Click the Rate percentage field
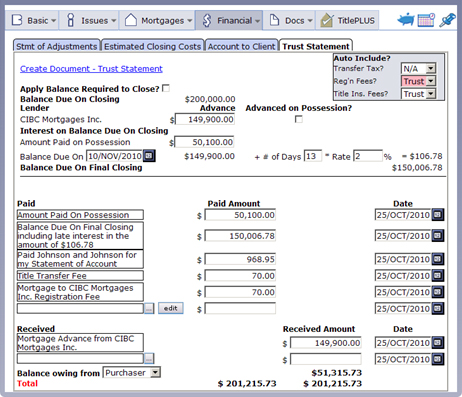Screen dimensions: 462x397 click(368, 156)
